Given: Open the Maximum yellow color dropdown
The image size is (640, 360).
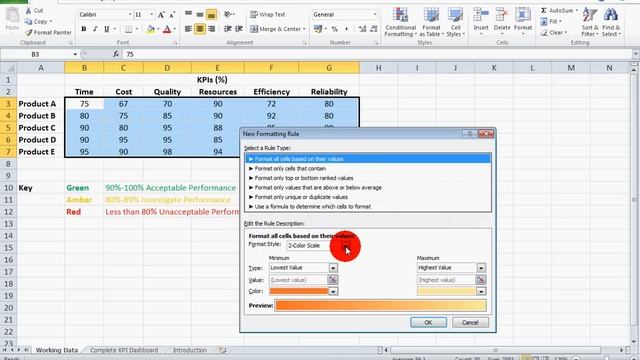Looking at the screenshot, I should pos(481,291).
